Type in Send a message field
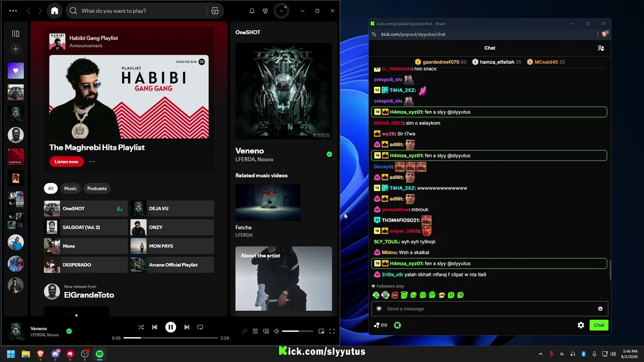 coord(490,309)
